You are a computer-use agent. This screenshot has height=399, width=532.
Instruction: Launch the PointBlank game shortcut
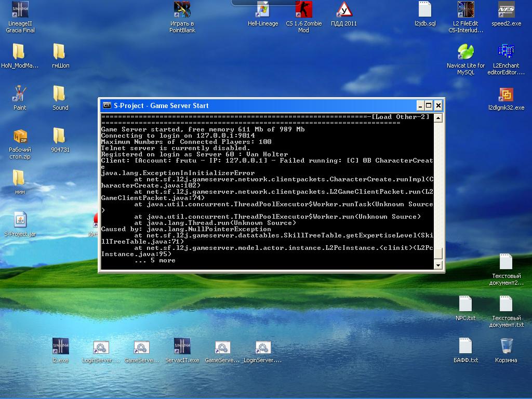[x=182, y=10]
